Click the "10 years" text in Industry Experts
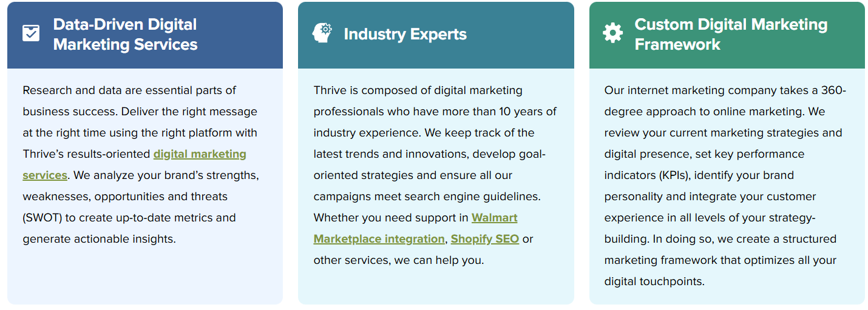The image size is (868, 310). (x=521, y=112)
